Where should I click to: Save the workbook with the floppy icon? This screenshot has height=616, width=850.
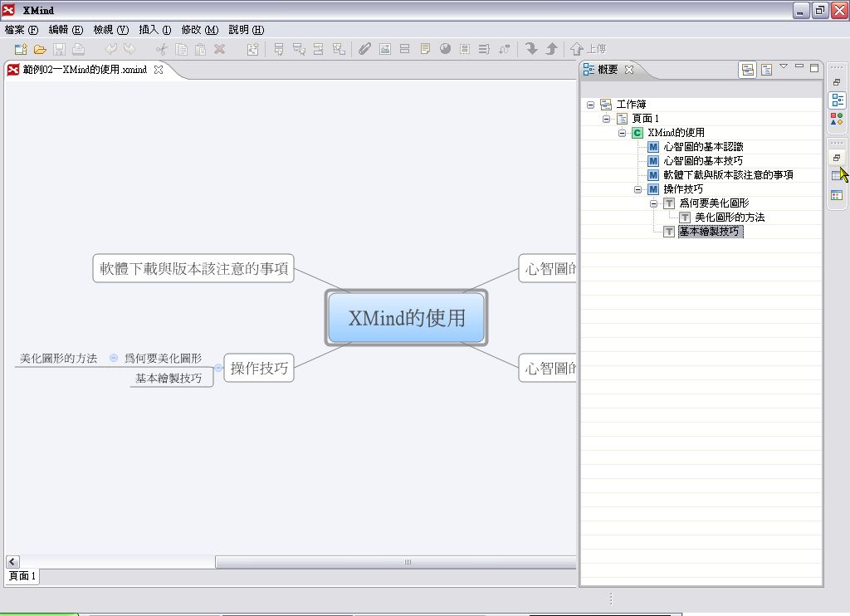59,49
